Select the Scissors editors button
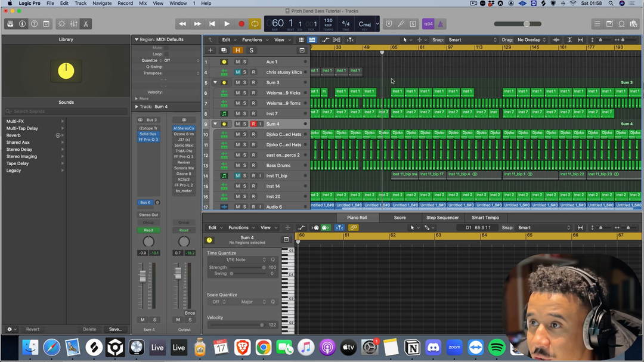This screenshot has height=362, width=644. (86, 24)
